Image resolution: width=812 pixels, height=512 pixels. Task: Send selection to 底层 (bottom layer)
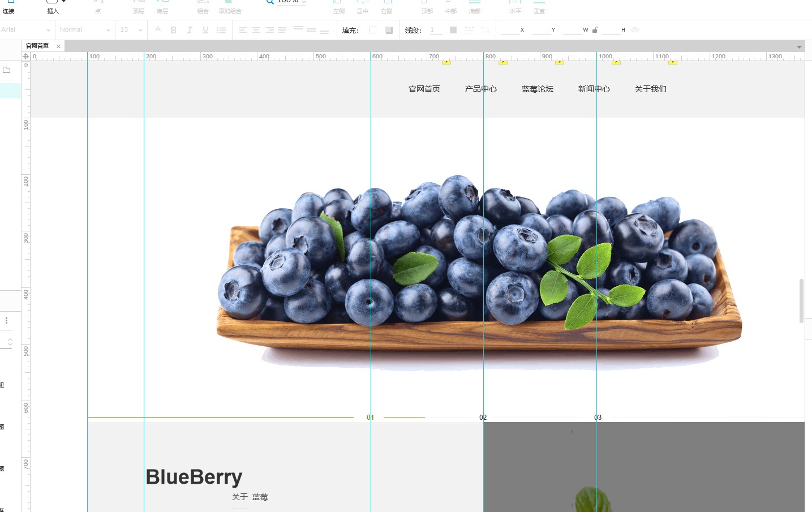click(x=162, y=7)
